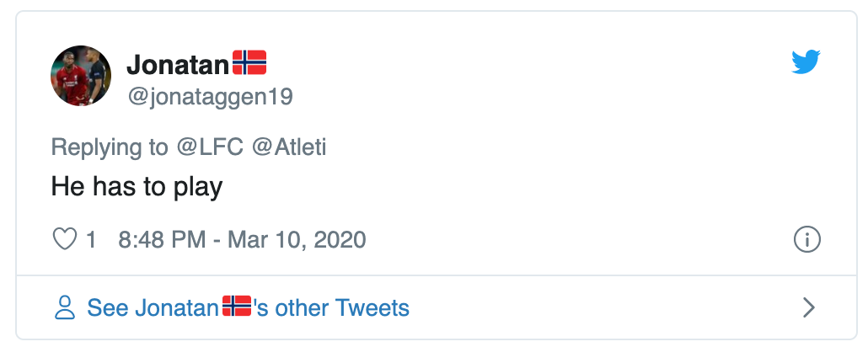Click the like count number 1

(91, 240)
